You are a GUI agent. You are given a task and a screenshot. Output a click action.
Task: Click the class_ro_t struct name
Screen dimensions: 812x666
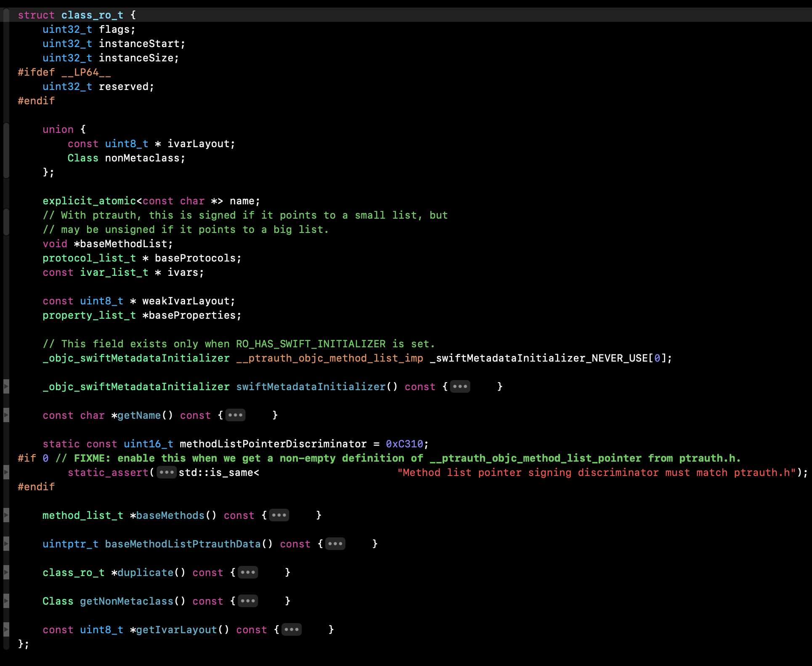coord(92,15)
